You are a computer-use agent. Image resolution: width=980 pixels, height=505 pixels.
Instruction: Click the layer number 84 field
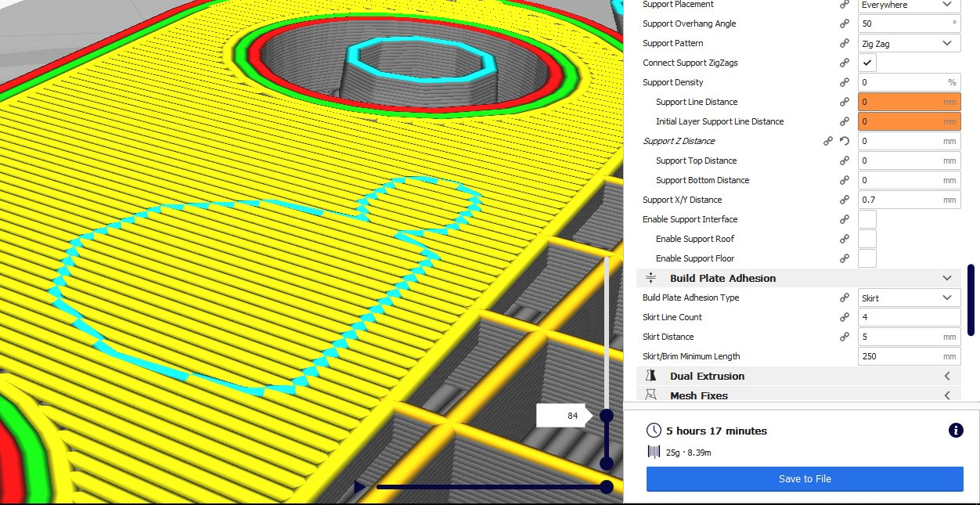[562, 416]
